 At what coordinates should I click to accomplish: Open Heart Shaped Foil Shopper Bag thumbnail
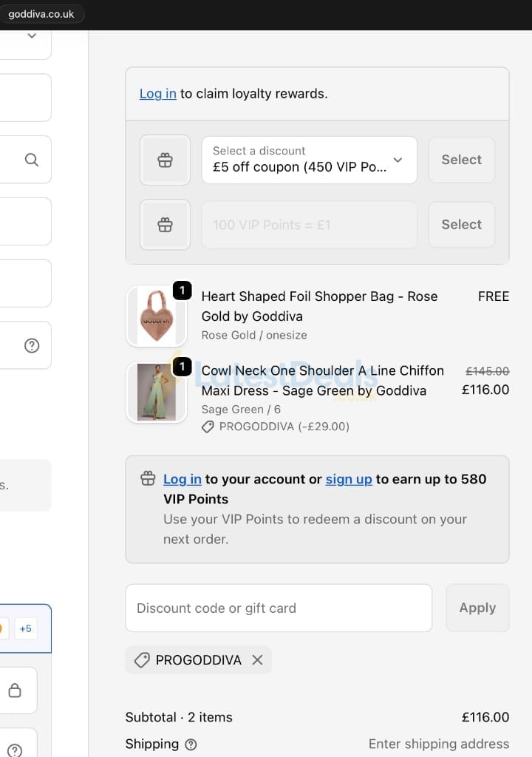(157, 316)
